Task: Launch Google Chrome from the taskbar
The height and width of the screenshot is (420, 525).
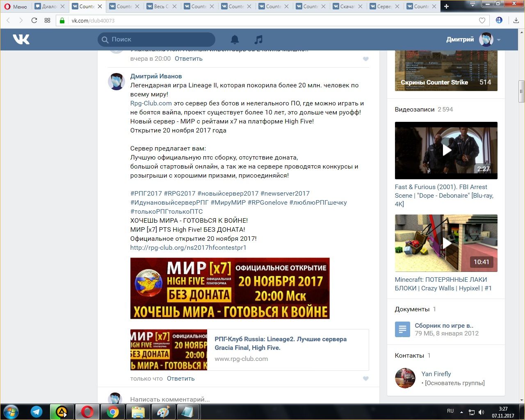Action: [x=112, y=412]
